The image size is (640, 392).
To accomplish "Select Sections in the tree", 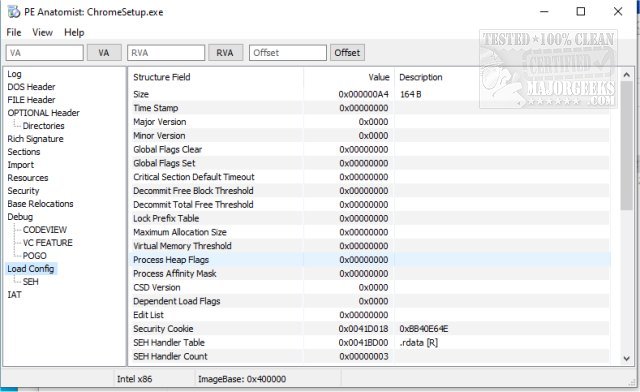I will point(24,152).
